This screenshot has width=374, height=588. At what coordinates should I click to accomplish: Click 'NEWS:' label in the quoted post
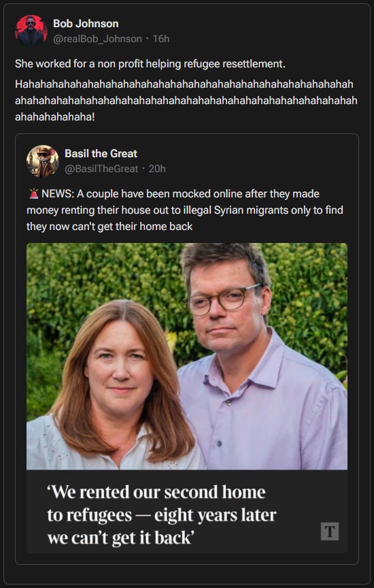[58, 194]
